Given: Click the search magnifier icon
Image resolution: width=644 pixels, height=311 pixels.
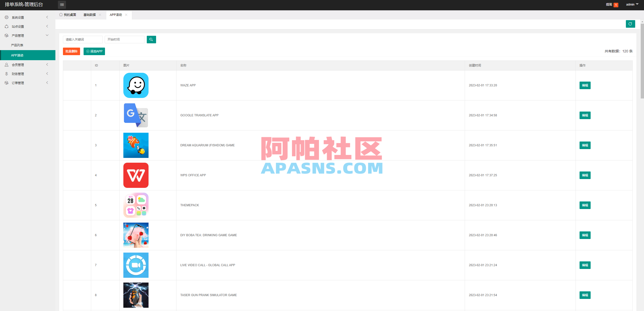Looking at the screenshot, I should [x=151, y=39].
